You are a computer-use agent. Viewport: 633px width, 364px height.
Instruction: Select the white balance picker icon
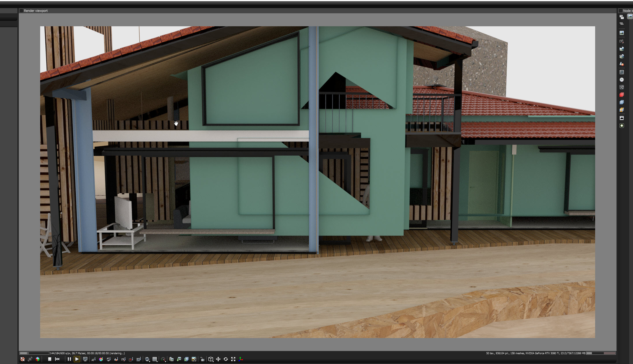click(x=101, y=359)
